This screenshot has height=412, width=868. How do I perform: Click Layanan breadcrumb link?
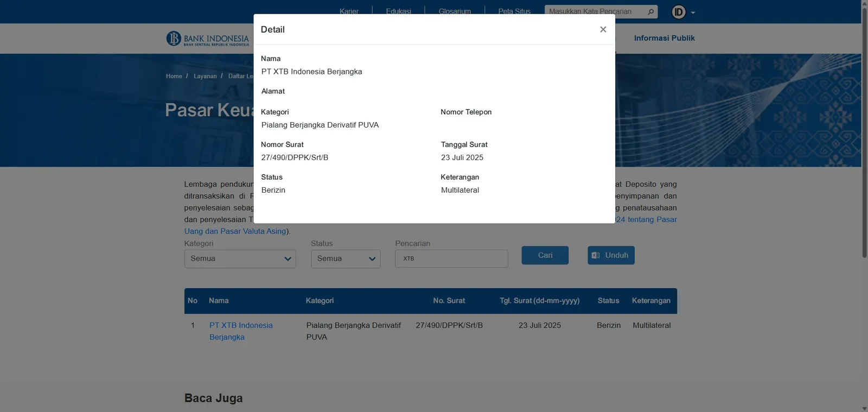[x=205, y=76]
